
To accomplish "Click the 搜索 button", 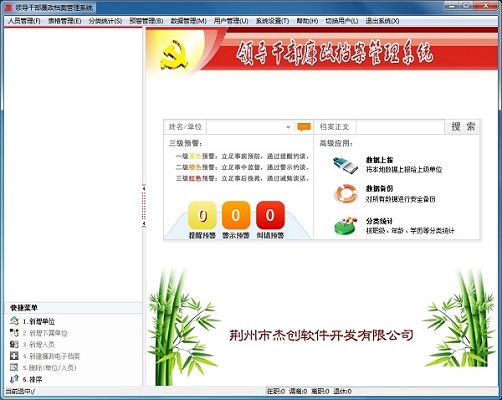I will click(x=463, y=127).
